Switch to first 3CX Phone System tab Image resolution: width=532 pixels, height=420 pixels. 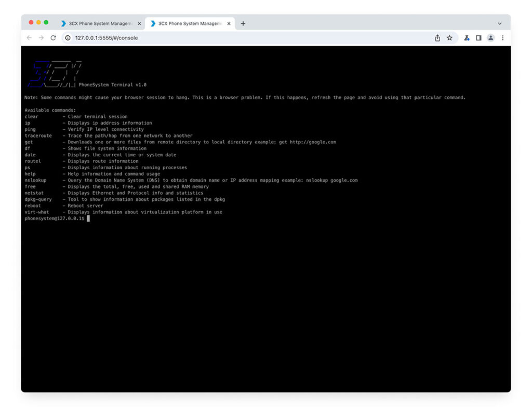click(x=100, y=23)
